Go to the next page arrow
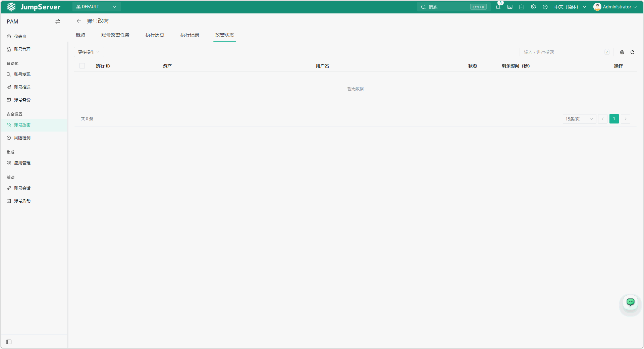 626,119
